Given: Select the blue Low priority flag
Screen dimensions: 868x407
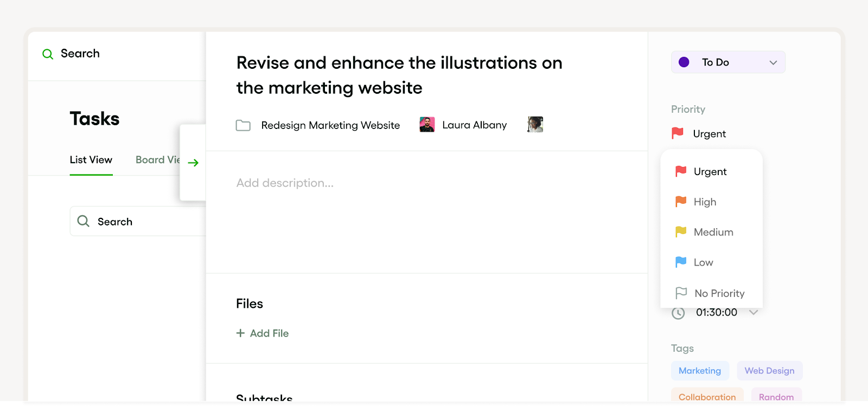Looking at the screenshot, I should 681,262.
